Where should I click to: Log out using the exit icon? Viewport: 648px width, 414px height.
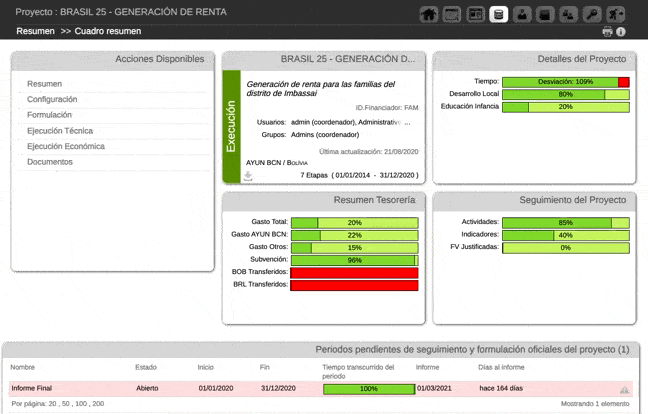click(616, 14)
